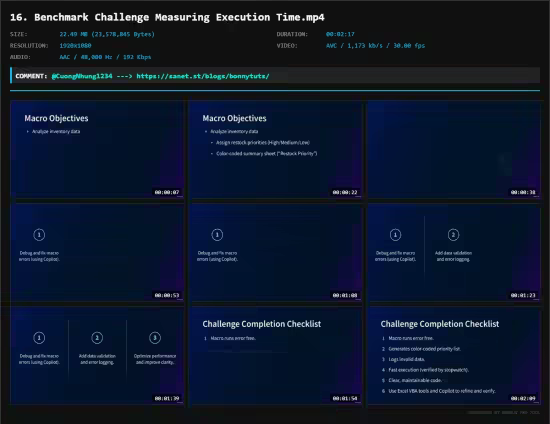Click the @CuongNhung1234 username in comment
Screen dimensions: 550x424
82,76
